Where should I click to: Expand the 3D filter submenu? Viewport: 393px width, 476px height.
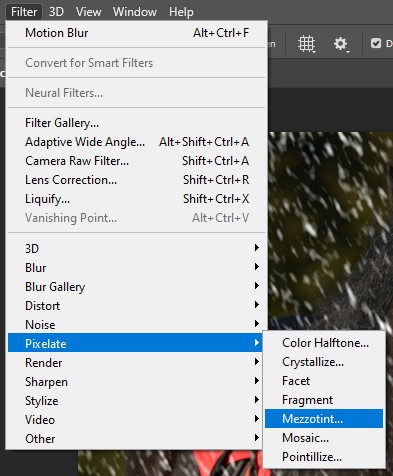tap(137, 249)
